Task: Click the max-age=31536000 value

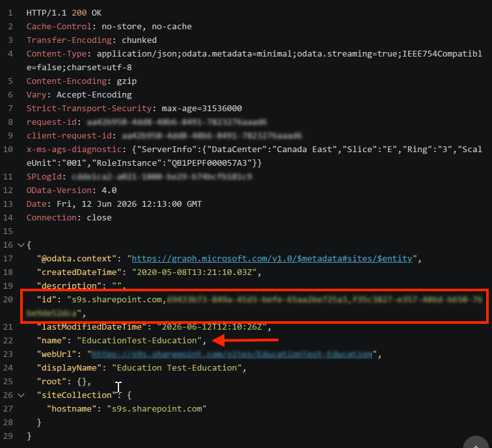Action: point(202,109)
